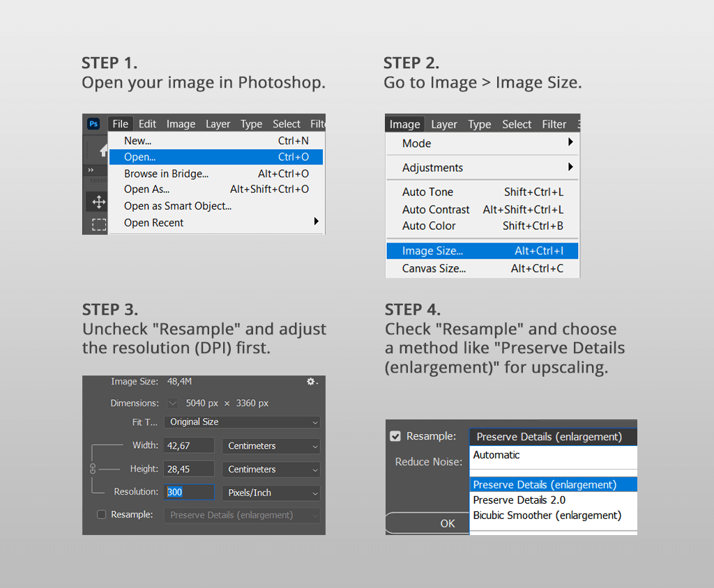This screenshot has width=714, height=588.
Task: Select Automatic in resample list
Action: [553, 455]
